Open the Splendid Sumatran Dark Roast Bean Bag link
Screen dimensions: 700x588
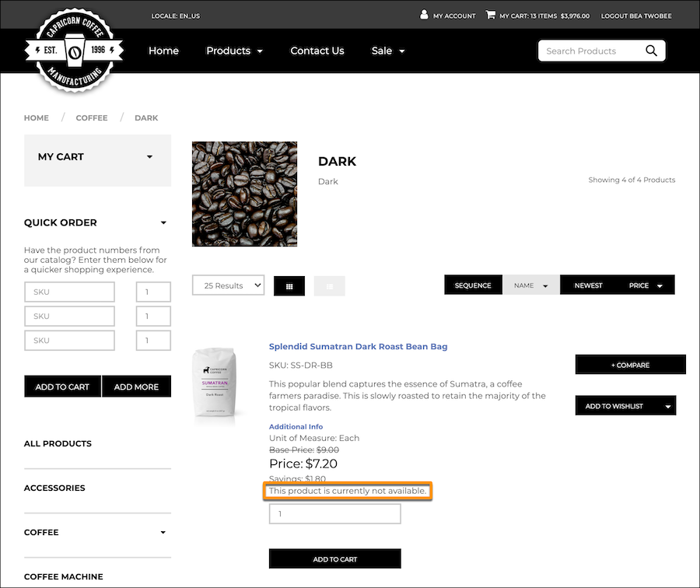point(358,346)
